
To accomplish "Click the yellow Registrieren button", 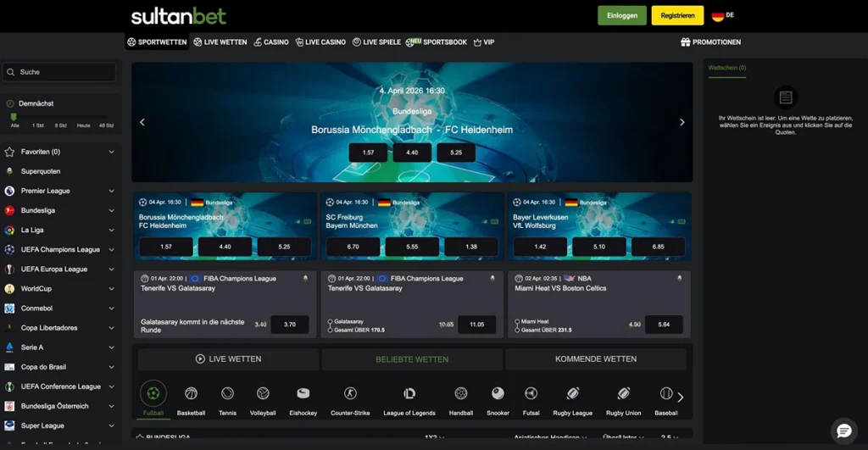I will [x=677, y=15].
